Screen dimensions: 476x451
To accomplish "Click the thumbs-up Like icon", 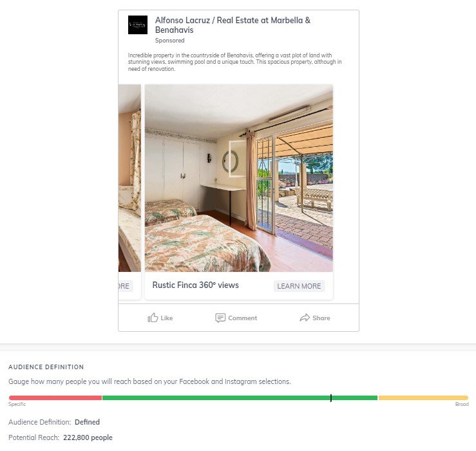I will pos(153,318).
